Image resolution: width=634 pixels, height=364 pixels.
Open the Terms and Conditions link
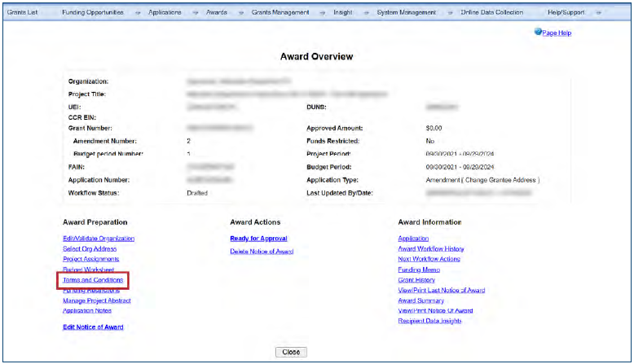tap(92, 280)
